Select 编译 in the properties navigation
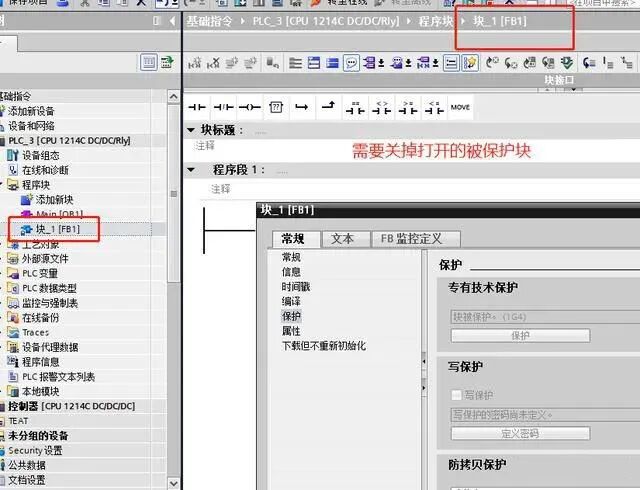Image resolution: width=640 pixels, height=490 pixels. (x=291, y=301)
